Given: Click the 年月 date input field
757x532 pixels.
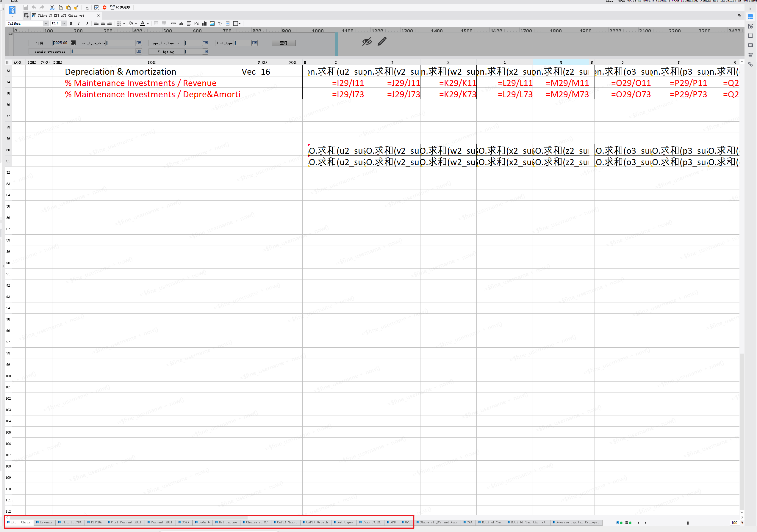Looking at the screenshot, I should (x=61, y=43).
